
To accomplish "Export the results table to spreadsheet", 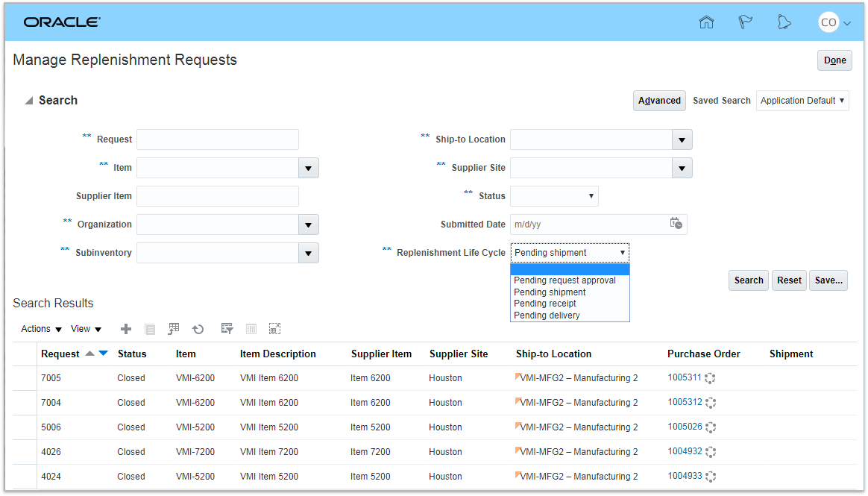I will click(174, 329).
